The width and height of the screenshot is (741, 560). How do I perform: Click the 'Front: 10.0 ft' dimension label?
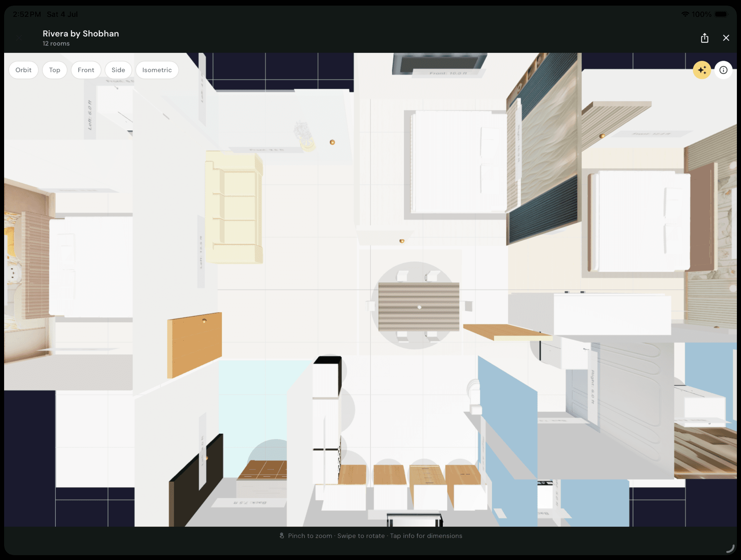tap(448, 73)
